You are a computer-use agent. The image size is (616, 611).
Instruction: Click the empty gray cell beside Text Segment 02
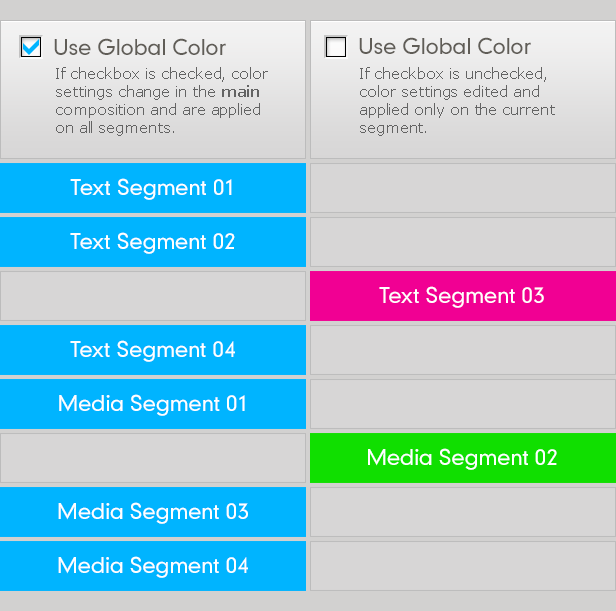463,242
